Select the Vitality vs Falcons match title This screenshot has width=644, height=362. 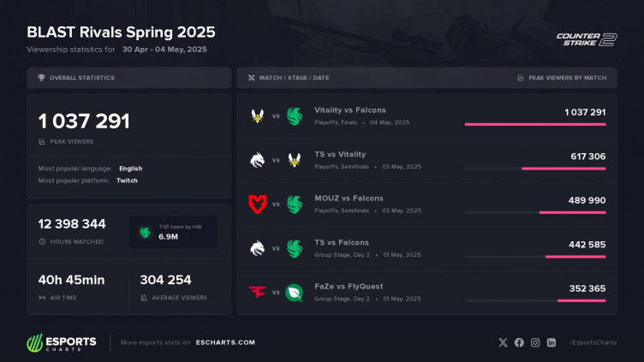pyautogui.click(x=350, y=110)
